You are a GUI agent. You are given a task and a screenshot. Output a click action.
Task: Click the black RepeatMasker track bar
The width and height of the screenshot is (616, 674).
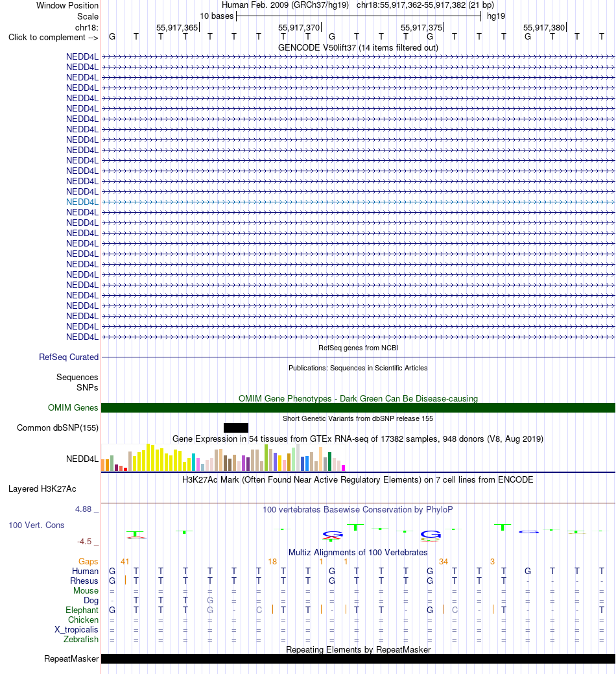[x=358, y=659]
